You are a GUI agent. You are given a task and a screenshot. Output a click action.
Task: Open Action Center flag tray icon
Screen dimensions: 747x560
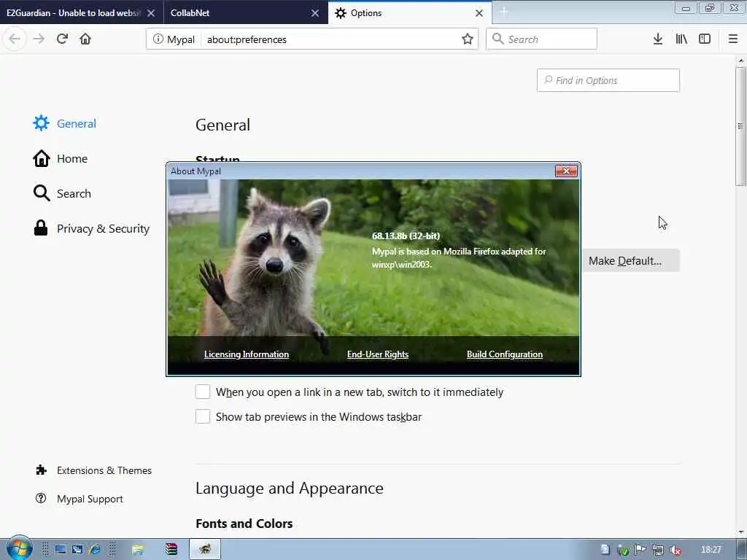click(640, 550)
